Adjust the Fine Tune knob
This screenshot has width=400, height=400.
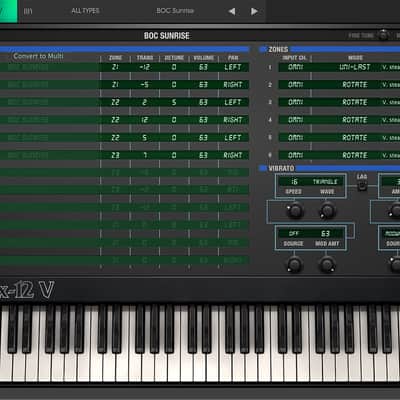point(383,35)
